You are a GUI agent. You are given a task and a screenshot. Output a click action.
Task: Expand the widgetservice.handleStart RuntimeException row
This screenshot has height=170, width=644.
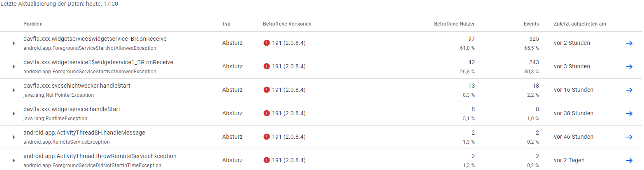(14, 114)
